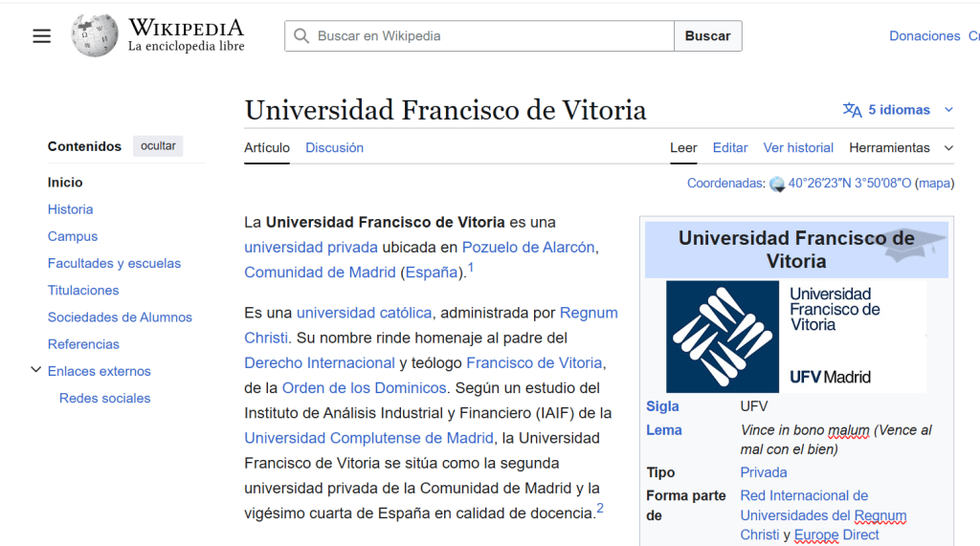This screenshot has width=980, height=546.
Task: Open the Sigla infobox label link
Action: click(x=662, y=406)
